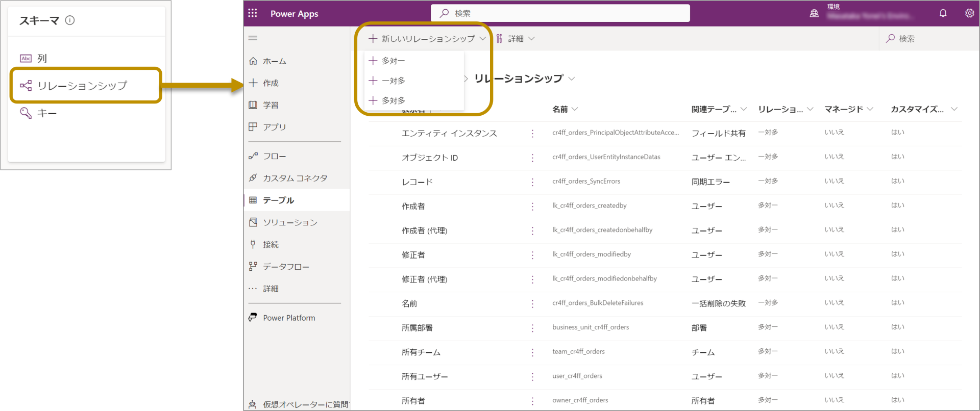
Task: Open more options for エンティティ インスタンス row
Action: [532, 134]
